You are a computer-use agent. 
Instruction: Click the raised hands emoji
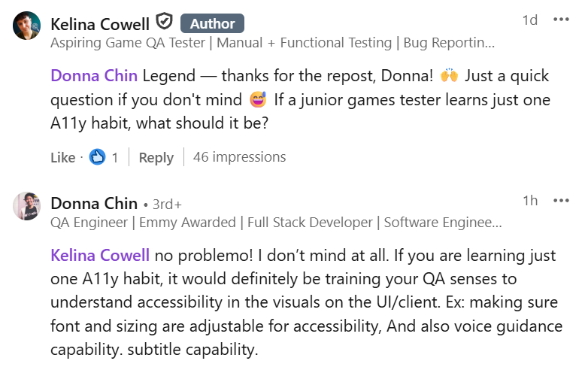click(x=450, y=76)
